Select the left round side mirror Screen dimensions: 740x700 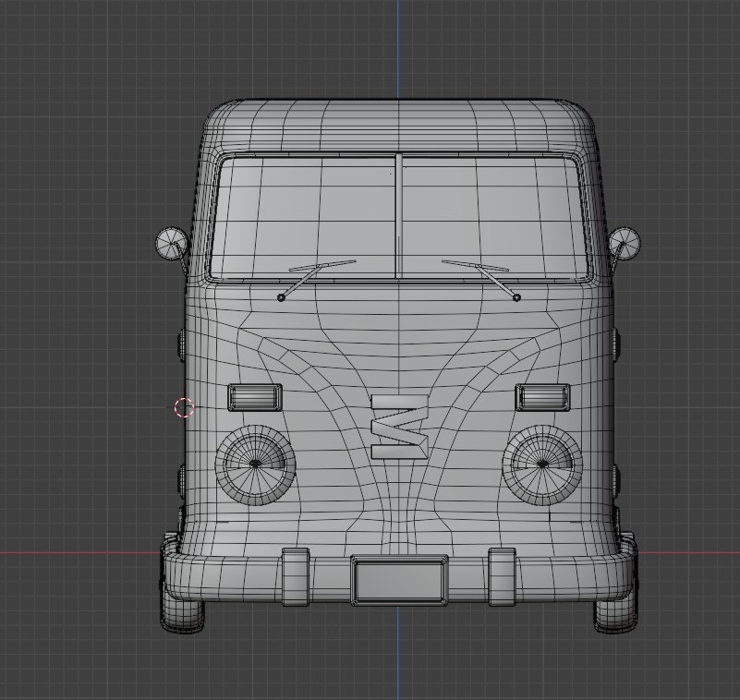click(171, 244)
